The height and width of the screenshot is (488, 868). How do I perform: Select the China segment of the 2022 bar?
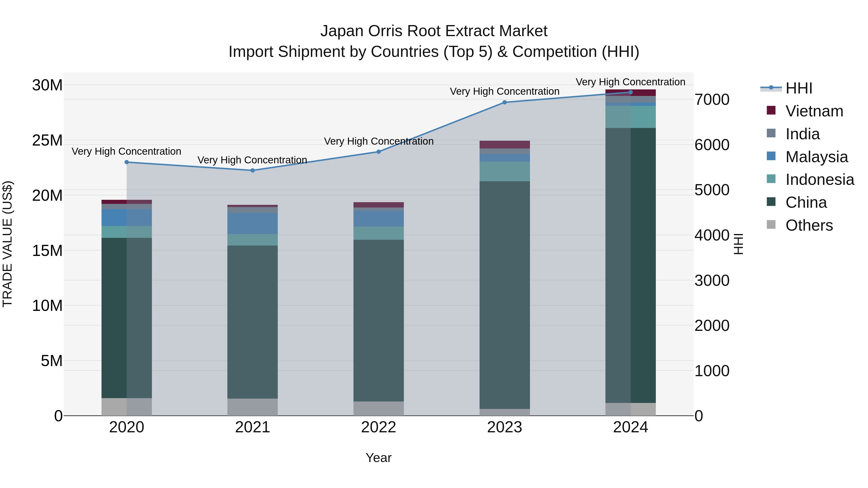coord(379,321)
